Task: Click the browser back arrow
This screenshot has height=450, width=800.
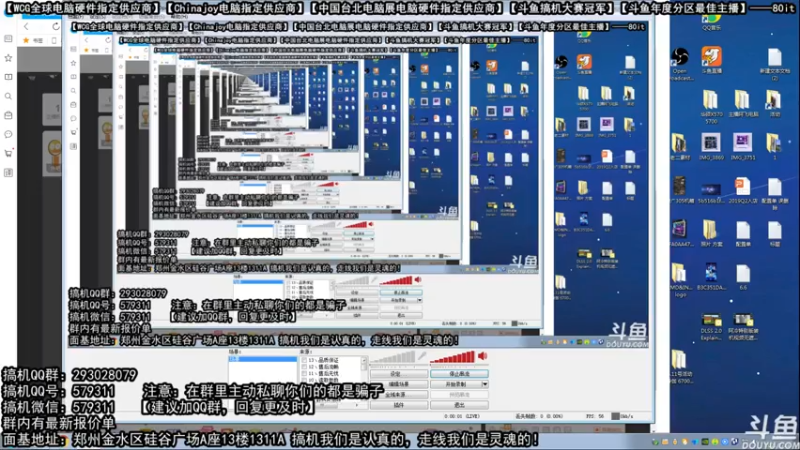Action: pos(26,26)
